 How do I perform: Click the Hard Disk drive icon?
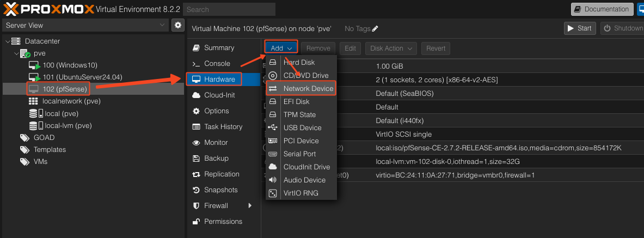[x=273, y=63]
